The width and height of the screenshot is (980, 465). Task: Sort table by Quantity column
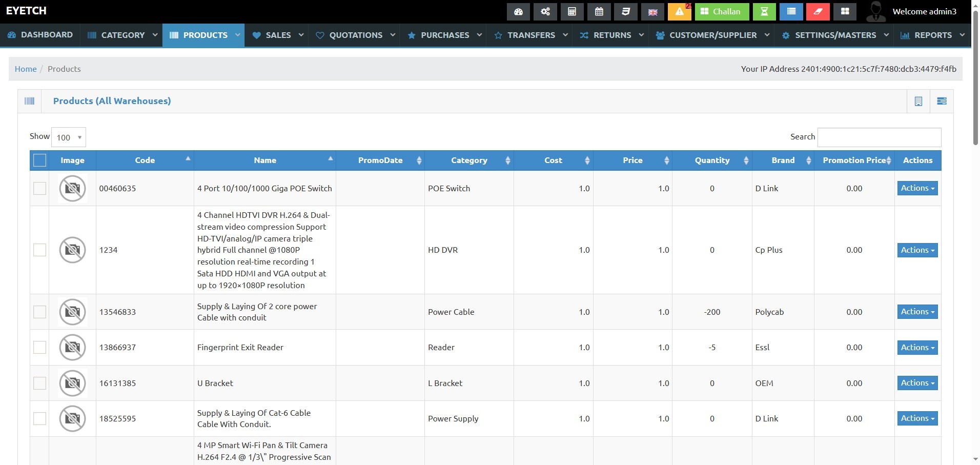click(x=712, y=160)
